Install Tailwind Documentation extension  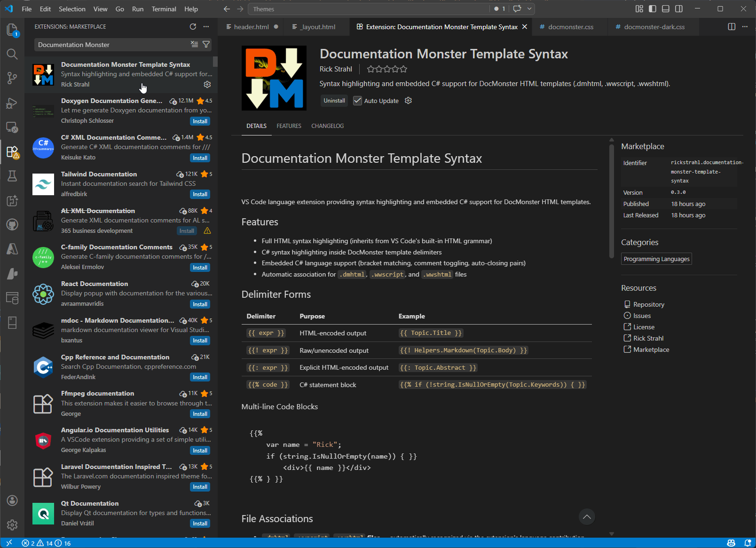tap(200, 194)
